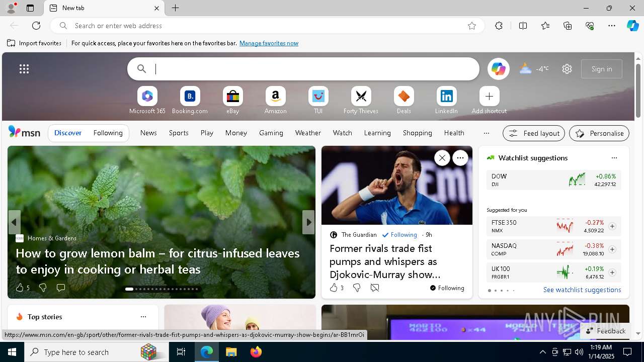Viewport: 644px width, 362px height.
Task: Click the Personalise button
Action: tap(599, 133)
